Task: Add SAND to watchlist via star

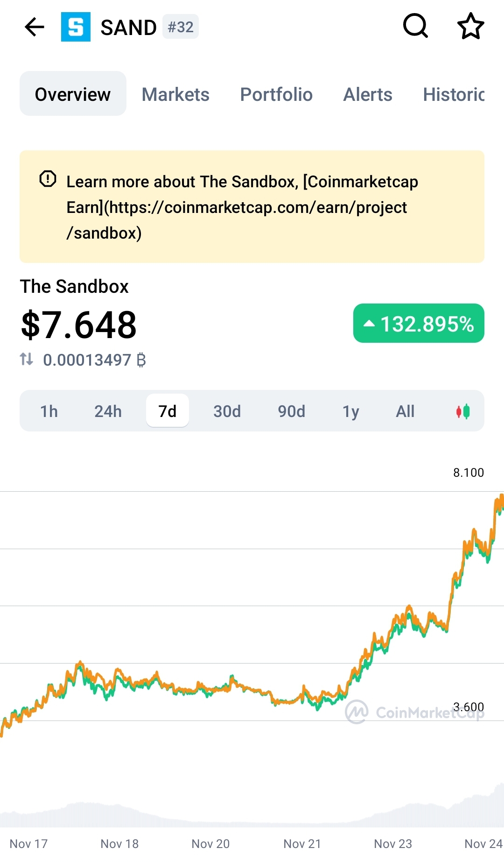Action: click(470, 26)
